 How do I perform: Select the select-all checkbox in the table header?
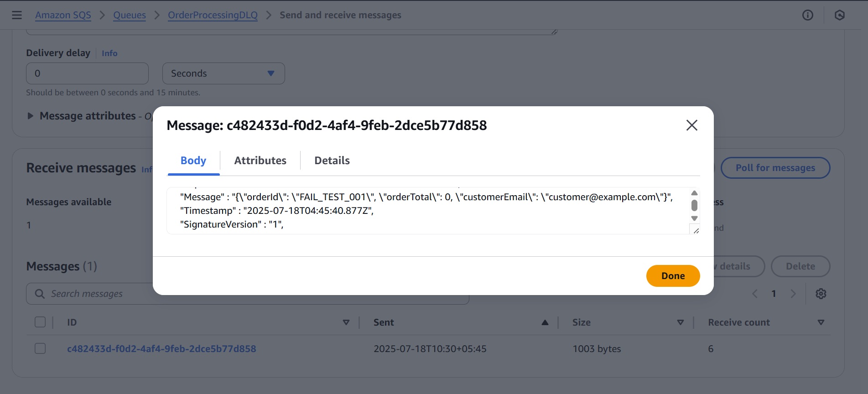click(40, 321)
